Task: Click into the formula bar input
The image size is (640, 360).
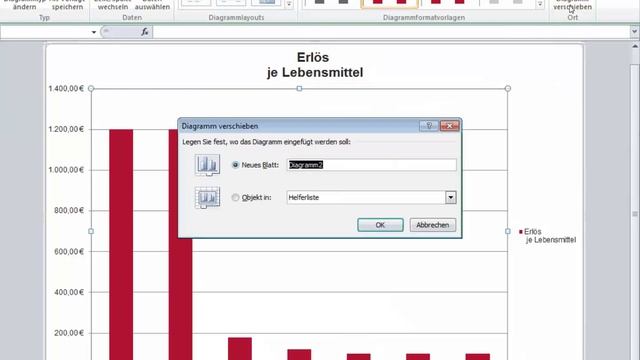Action: click(391, 32)
